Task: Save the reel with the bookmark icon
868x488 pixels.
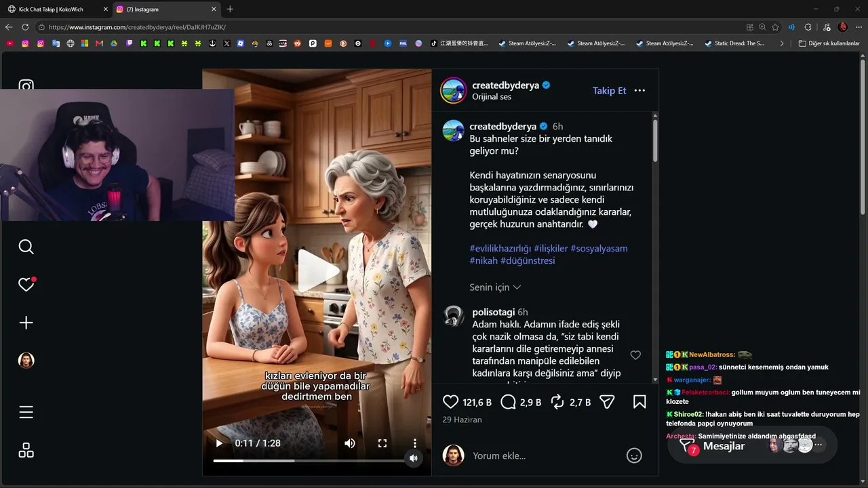Action: 639,402
